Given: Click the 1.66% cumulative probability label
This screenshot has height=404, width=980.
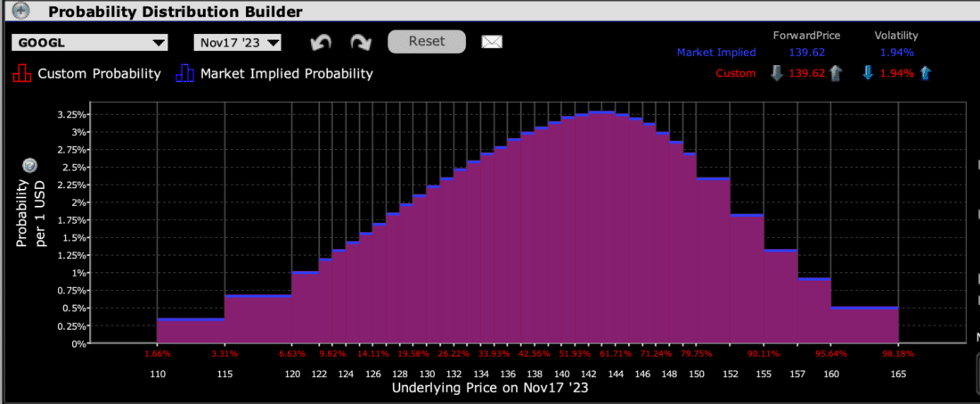Looking at the screenshot, I should [157, 354].
